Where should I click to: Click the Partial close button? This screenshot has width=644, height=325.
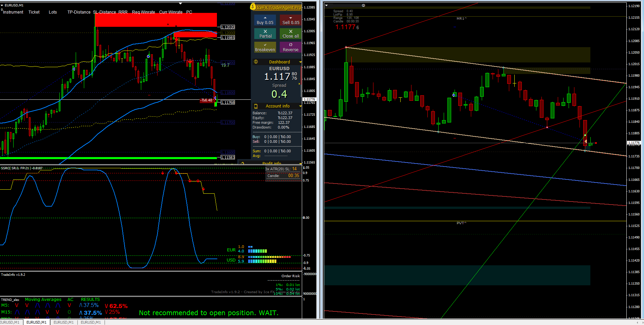click(x=265, y=34)
